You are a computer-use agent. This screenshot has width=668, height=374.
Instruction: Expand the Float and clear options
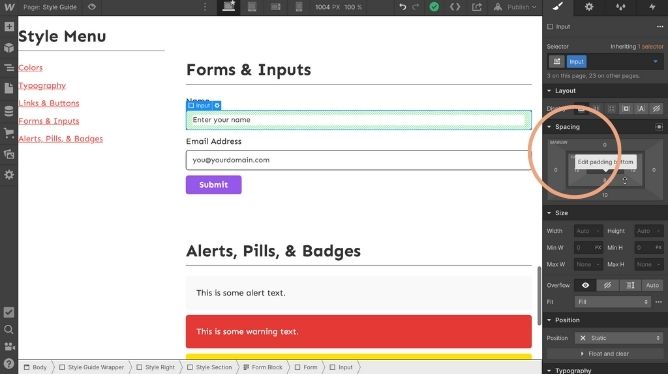click(x=605, y=354)
